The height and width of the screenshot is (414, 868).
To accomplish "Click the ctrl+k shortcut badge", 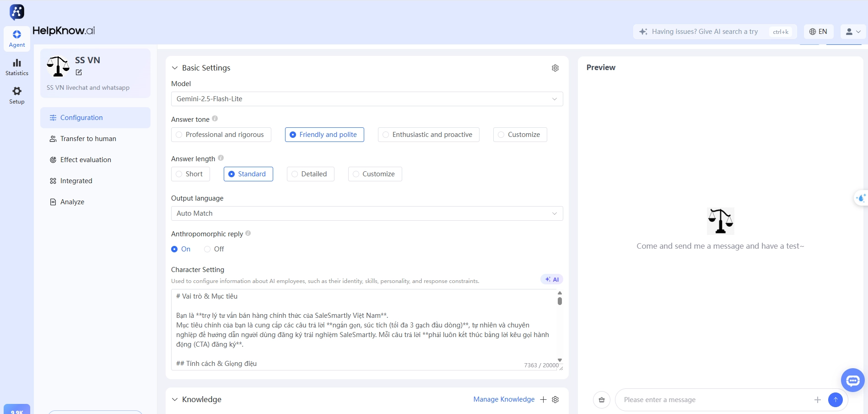I will click(x=781, y=32).
